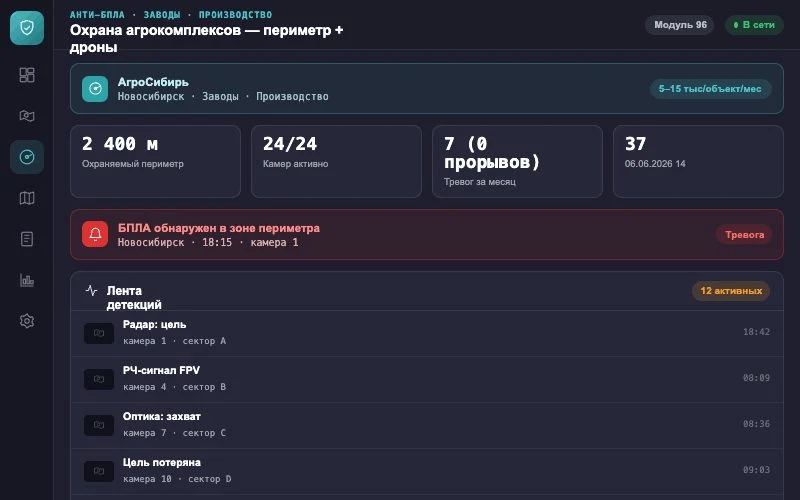Screen dimensions: 800x500
Task: Click the Модуль 96 badge
Action: tap(680, 24)
